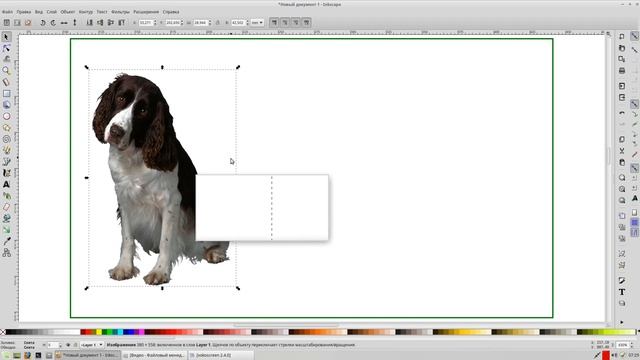Open the Объект menu
Image resolution: width=640 pixels, height=360 pixels.
68,12
